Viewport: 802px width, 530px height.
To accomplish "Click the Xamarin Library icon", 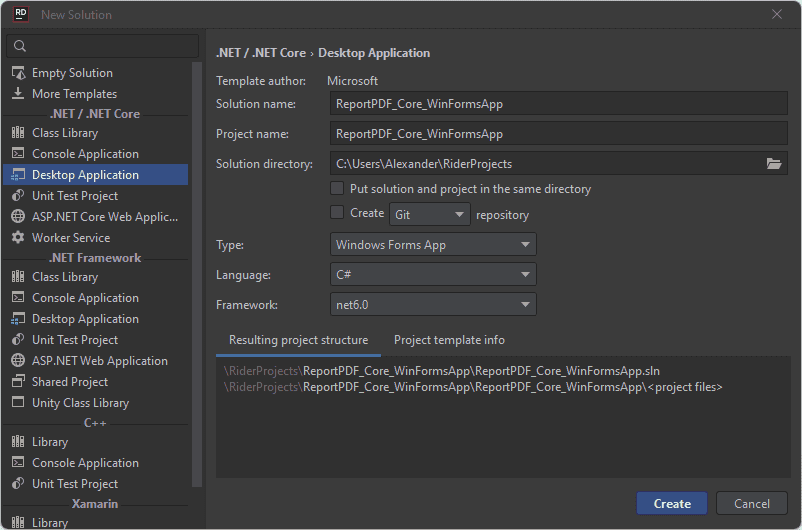I will 18,522.
